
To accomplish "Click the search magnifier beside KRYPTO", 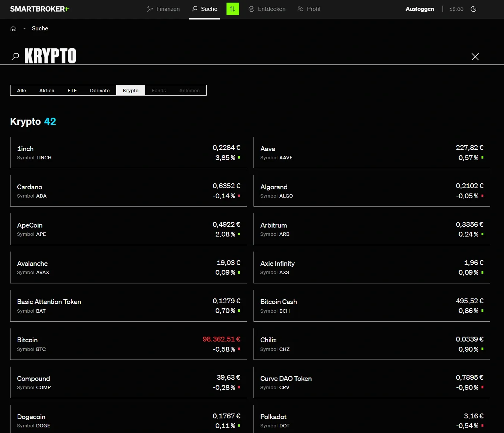I will [15, 57].
